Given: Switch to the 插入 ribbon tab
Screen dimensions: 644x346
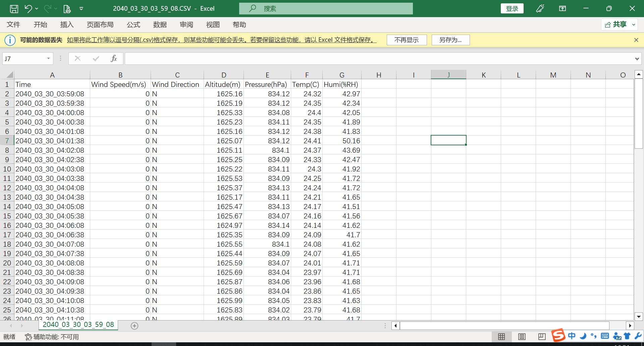Looking at the screenshot, I should point(67,24).
